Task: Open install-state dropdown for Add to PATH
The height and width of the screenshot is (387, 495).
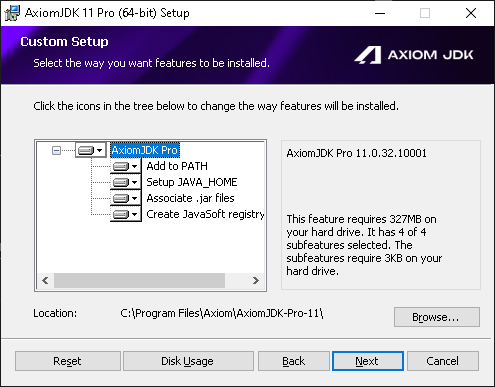Action: [x=126, y=166]
